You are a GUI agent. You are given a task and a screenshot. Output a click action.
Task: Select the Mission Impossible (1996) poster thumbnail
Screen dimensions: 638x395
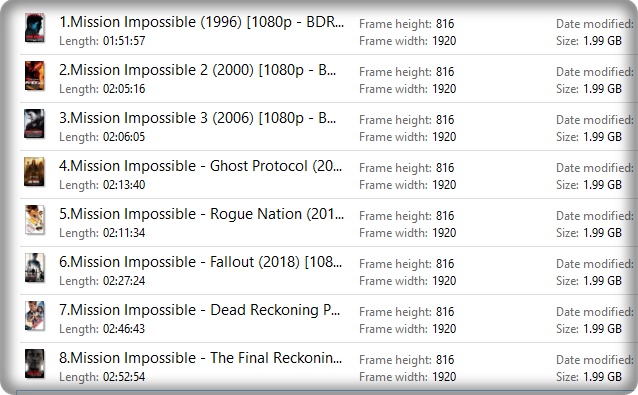click(35, 28)
